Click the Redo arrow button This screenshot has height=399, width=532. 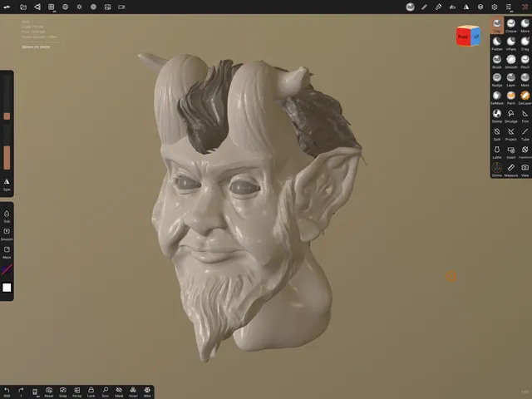(21, 392)
